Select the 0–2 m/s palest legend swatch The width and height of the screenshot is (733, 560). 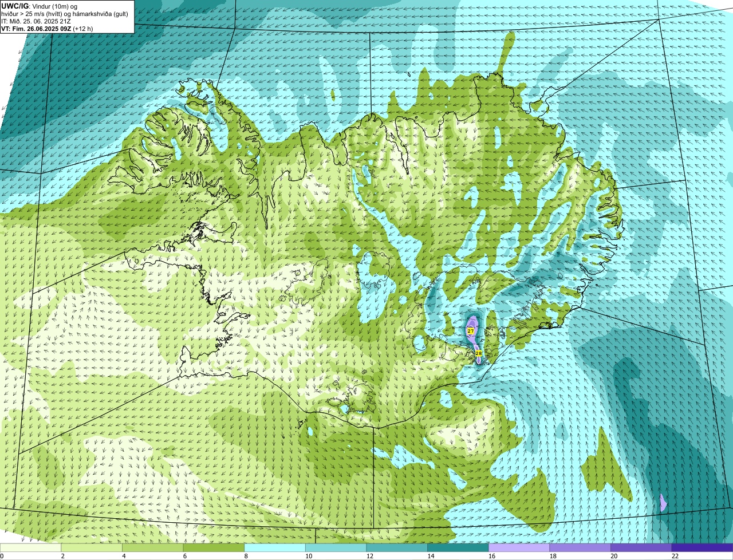(x=30, y=548)
